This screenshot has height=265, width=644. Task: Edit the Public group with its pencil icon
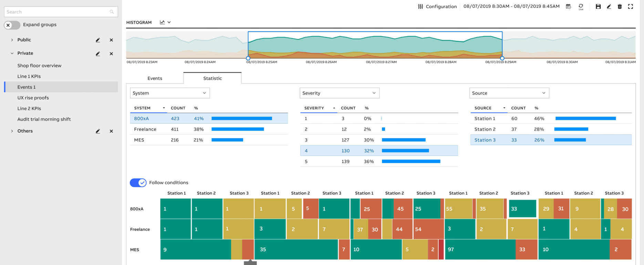[98, 40]
